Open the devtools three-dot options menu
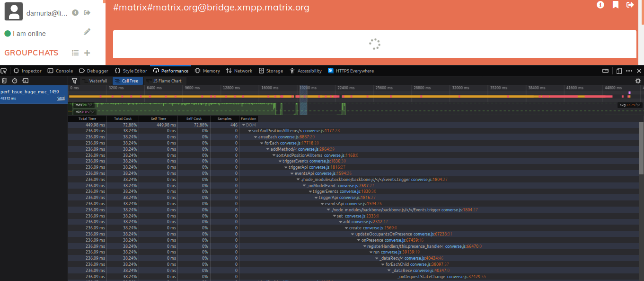 click(629, 71)
